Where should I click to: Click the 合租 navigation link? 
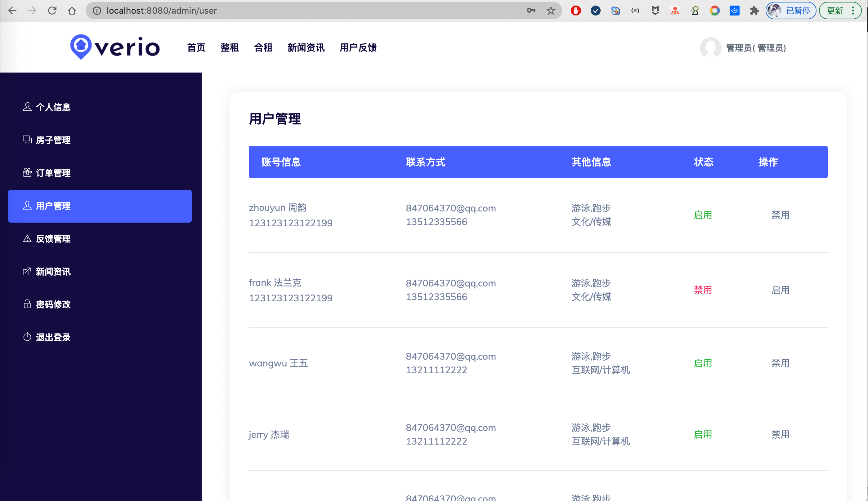click(263, 47)
